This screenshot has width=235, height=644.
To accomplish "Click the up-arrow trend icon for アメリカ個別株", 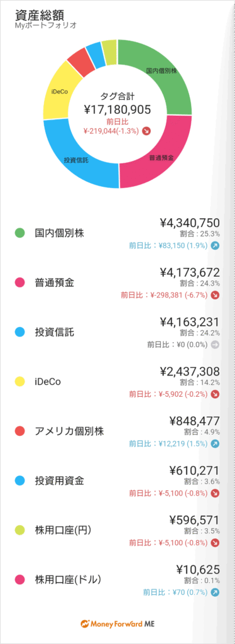I will (215, 443).
